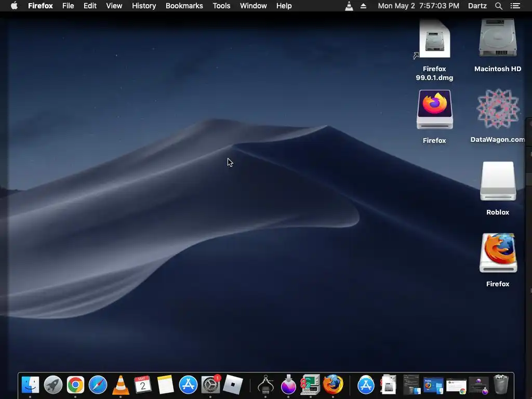Open Calendar showing May 2
The height and width of the screenshot is (399, 532).
coord(143,385)
